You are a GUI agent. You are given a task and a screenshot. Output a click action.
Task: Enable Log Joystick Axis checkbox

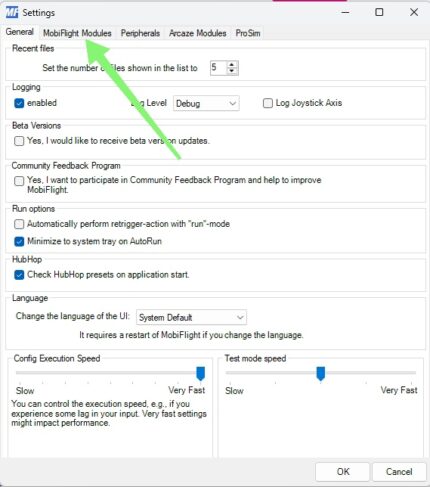tap(268, 103)
